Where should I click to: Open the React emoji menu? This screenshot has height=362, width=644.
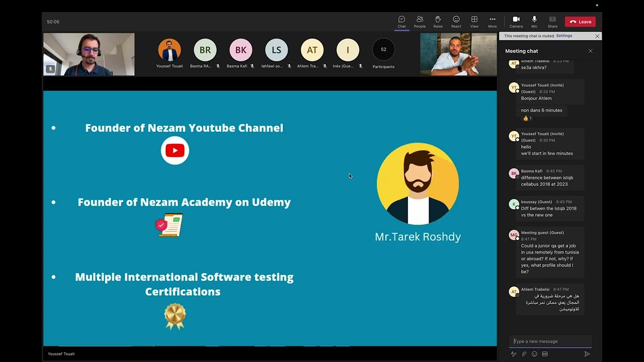[x=456, y=22]
